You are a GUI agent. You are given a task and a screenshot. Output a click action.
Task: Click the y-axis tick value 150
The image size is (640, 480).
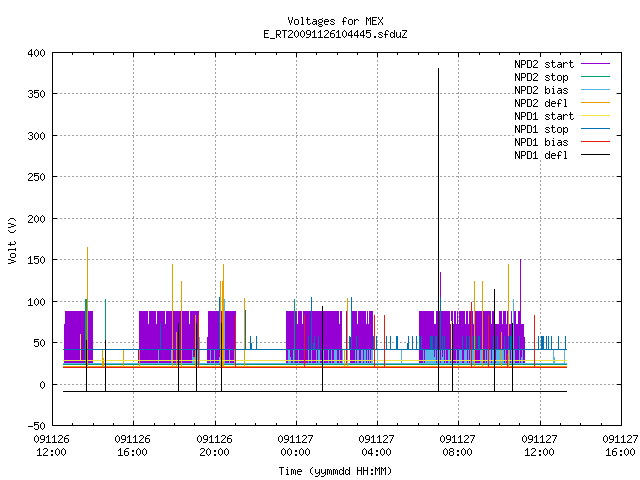click(x=36, y=260)
